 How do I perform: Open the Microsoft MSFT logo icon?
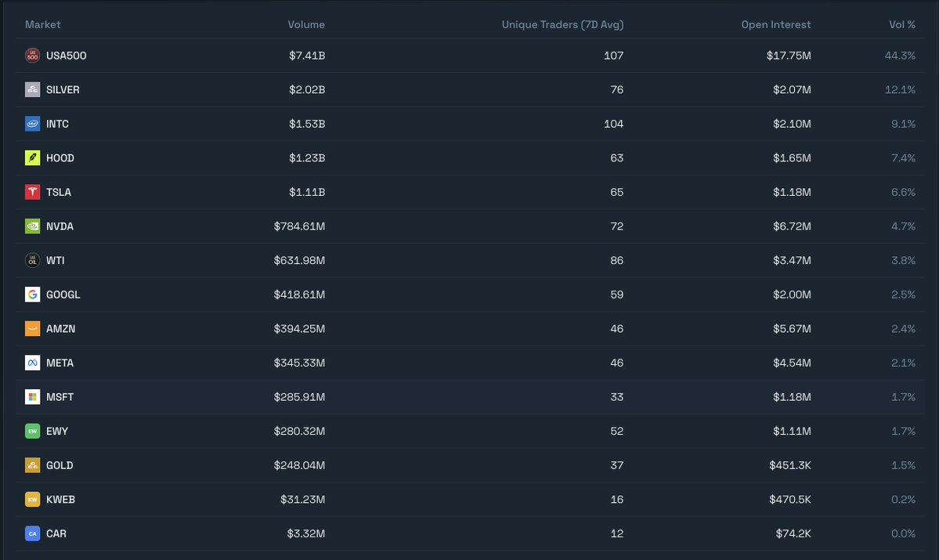32,396
